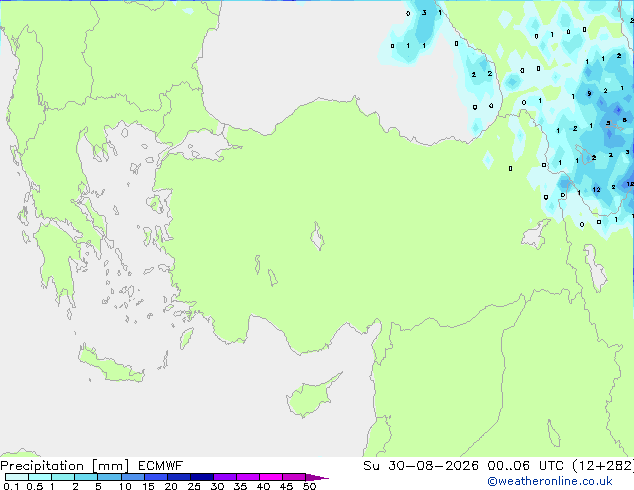Click the '0.5' legend scale label
This screenshot has width=634, height=490.
(x=34, y=486)
